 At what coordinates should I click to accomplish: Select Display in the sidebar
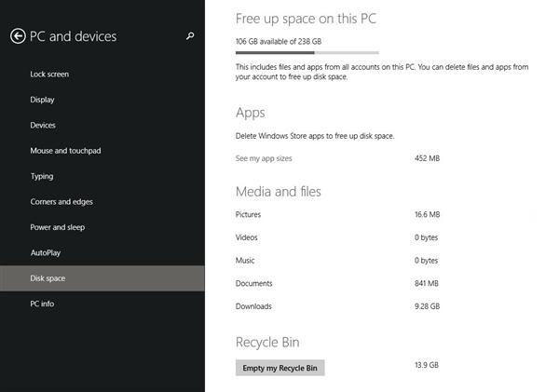click(43, 100)
